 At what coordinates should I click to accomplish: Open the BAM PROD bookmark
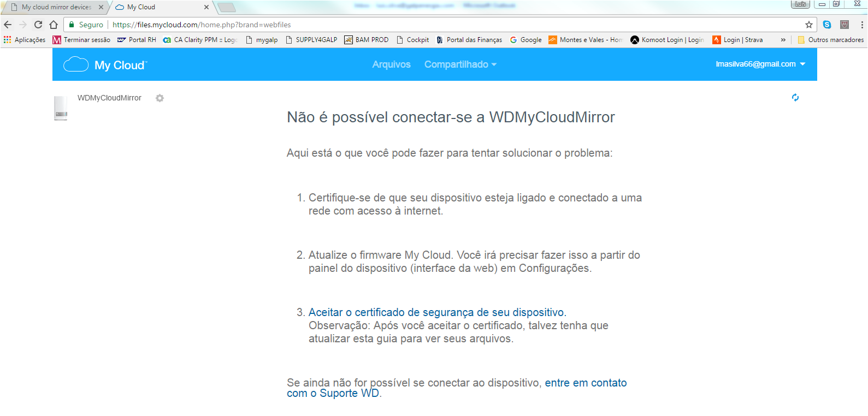point(367,40)
